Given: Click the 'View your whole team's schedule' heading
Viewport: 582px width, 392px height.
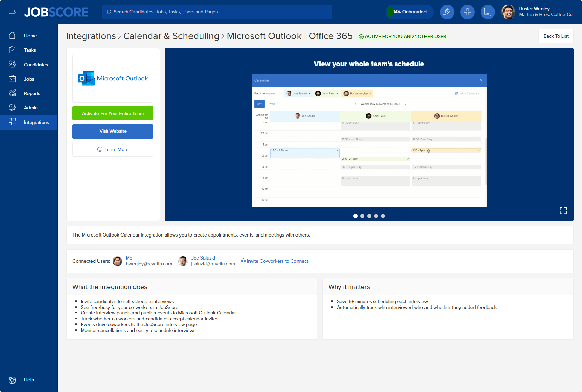Looking at the screenshot, I should coord(369,64).
